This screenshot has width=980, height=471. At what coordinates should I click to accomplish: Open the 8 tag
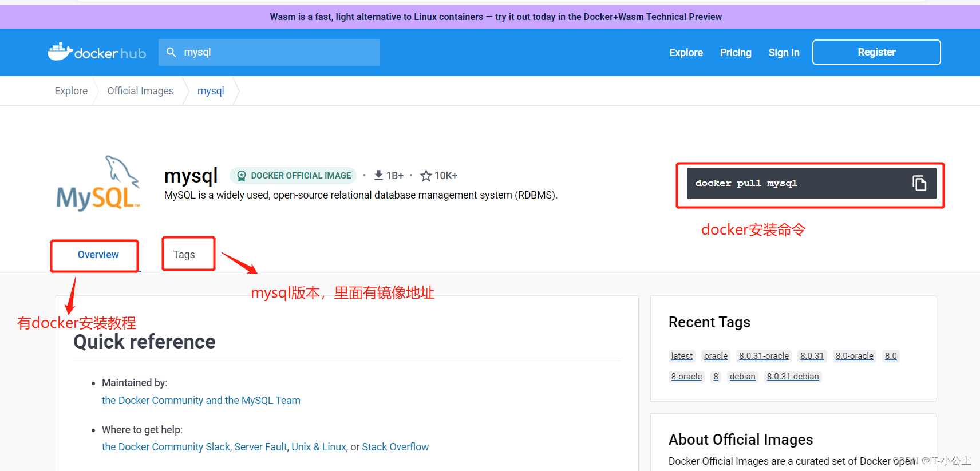(716, 377)
